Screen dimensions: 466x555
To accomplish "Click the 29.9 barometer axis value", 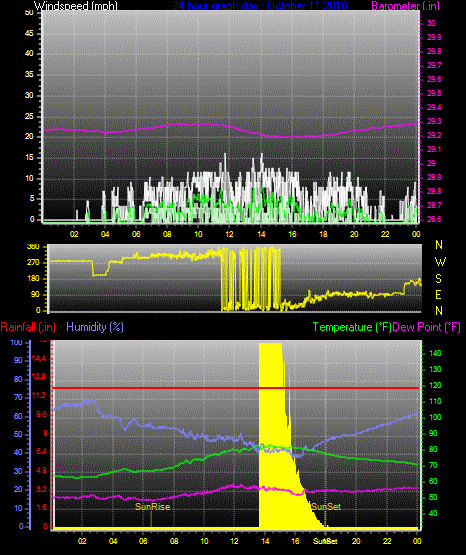I will coord(434,37).
